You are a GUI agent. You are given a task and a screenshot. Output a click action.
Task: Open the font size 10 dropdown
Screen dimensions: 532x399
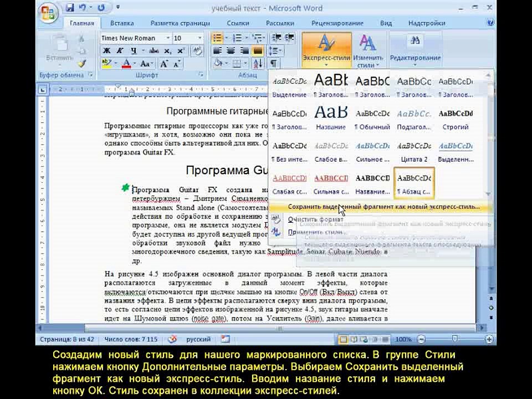[199, 38]
